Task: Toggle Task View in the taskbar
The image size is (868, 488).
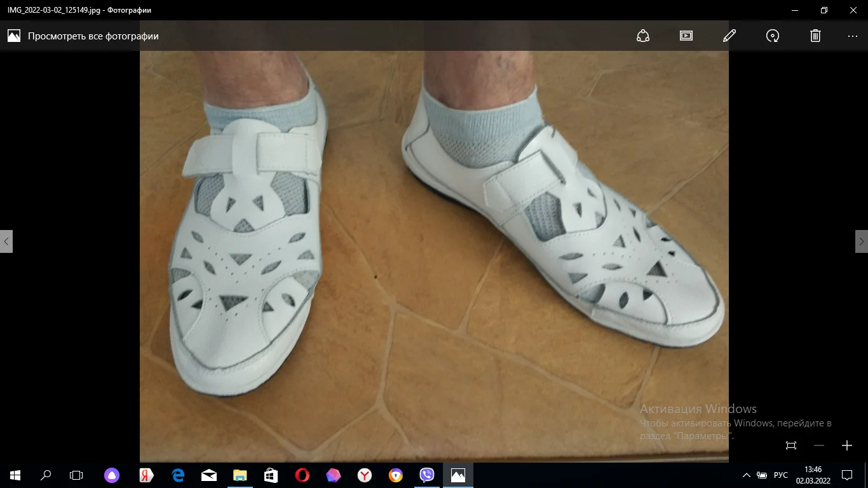Action: (76, 475)
